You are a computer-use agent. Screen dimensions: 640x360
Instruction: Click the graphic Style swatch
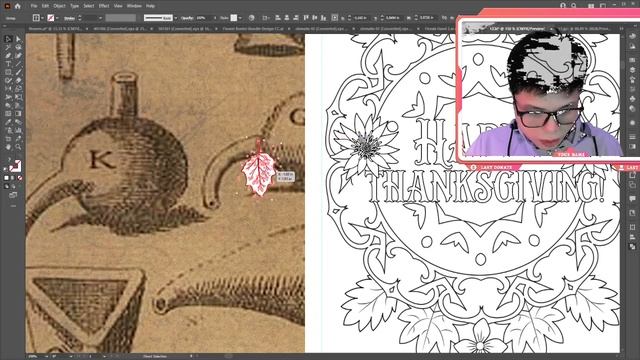(234, 18)
